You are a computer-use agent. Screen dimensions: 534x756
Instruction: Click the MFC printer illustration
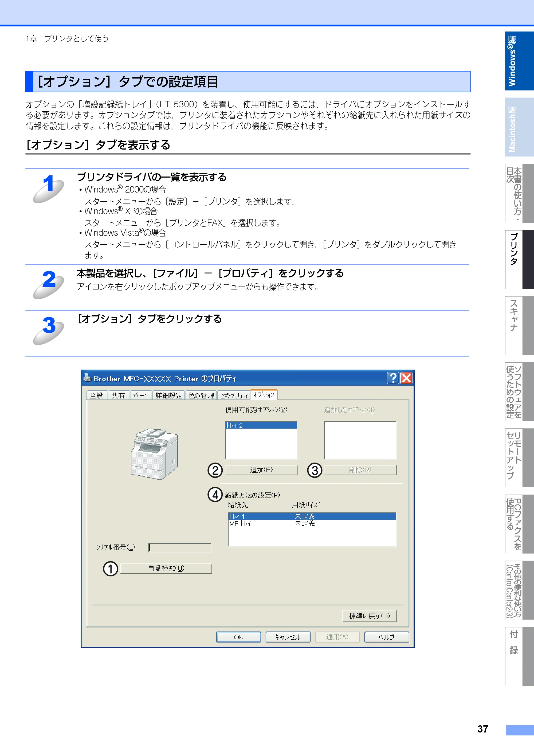[x=154, y=453]
